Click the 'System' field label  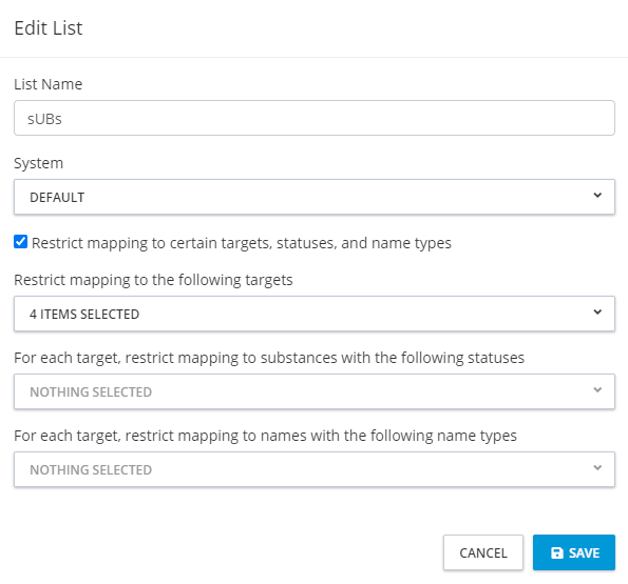[x=39, y=162]
